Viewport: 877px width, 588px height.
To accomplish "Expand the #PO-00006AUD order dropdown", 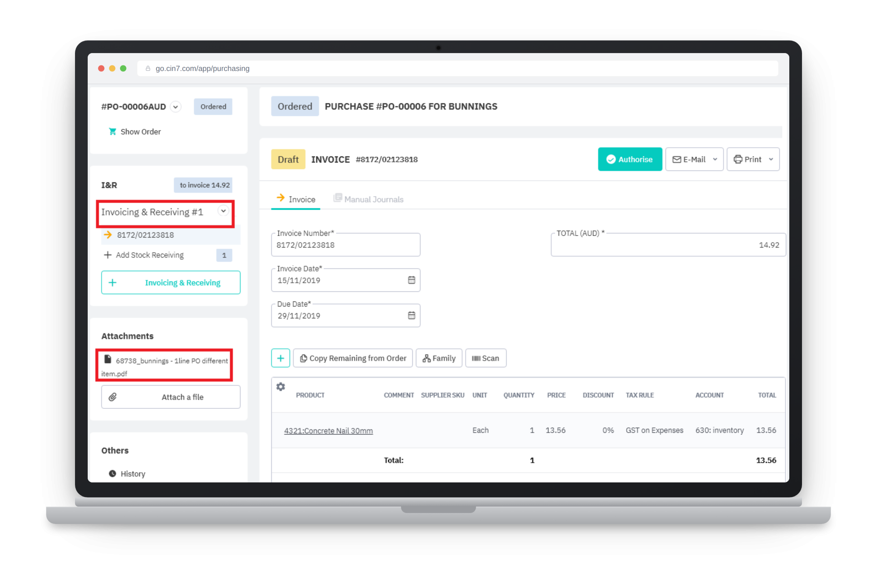I will pyautogui.click(x=175, y=107).
